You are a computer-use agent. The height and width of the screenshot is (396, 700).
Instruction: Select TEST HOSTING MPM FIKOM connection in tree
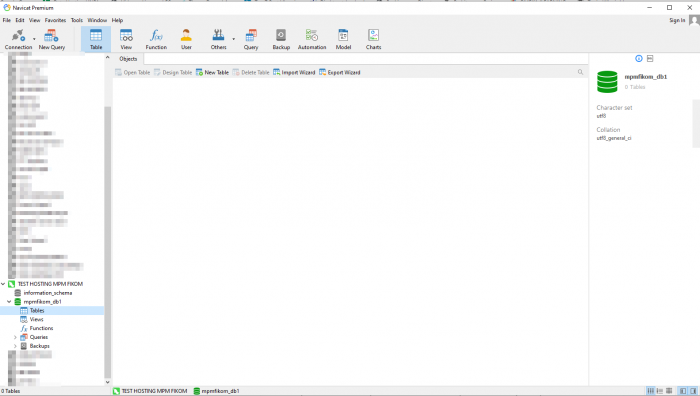click(50, 284)
